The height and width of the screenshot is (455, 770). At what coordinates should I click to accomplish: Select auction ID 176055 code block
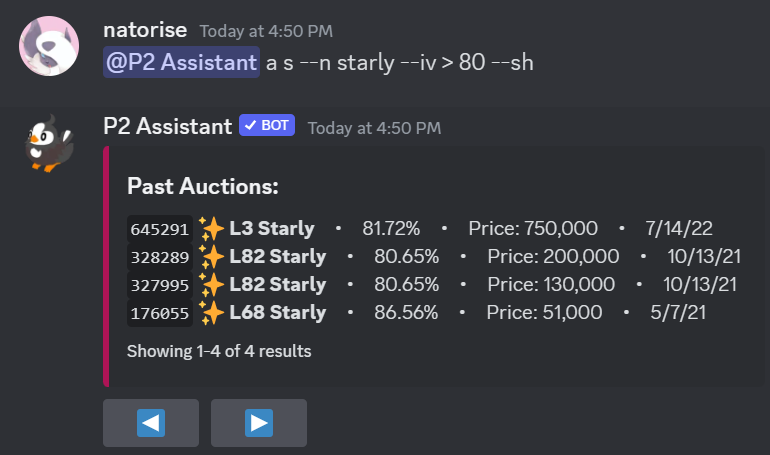tap(160, 313)
